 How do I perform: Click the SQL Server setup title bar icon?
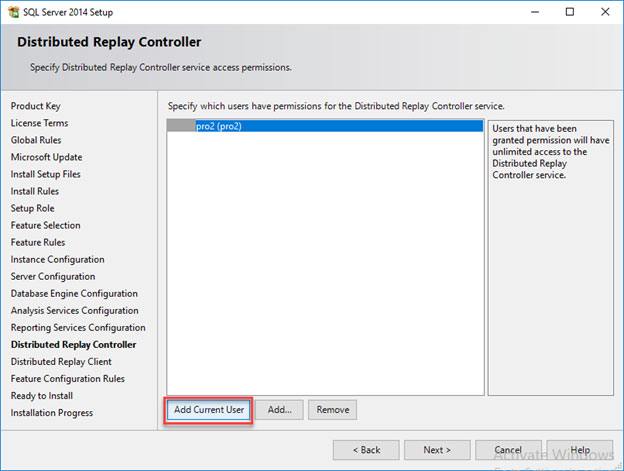14,12
